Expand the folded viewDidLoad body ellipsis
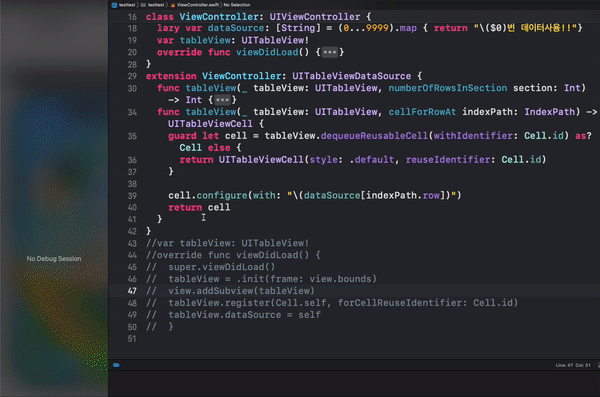The width and height of the screenshot is (600, 397). click(330, 52)
